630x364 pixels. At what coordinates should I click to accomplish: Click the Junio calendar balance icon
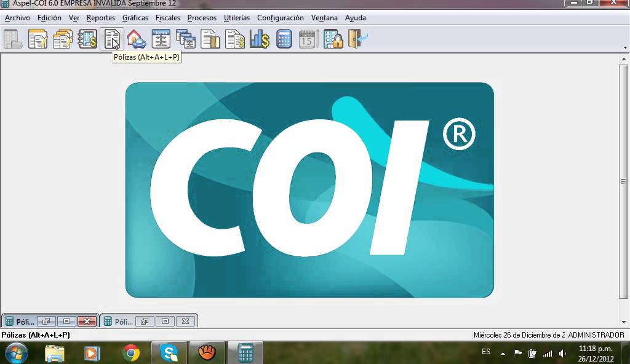point(161,39)
